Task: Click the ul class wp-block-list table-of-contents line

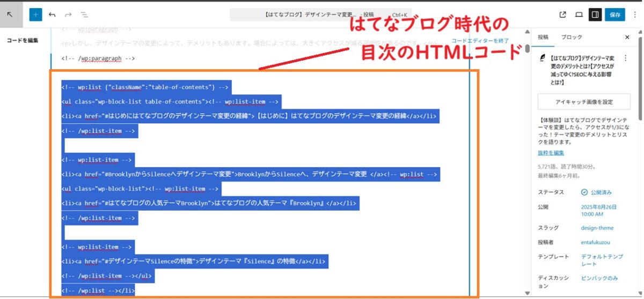Action: pyautogui.click(x=171, y=101)
